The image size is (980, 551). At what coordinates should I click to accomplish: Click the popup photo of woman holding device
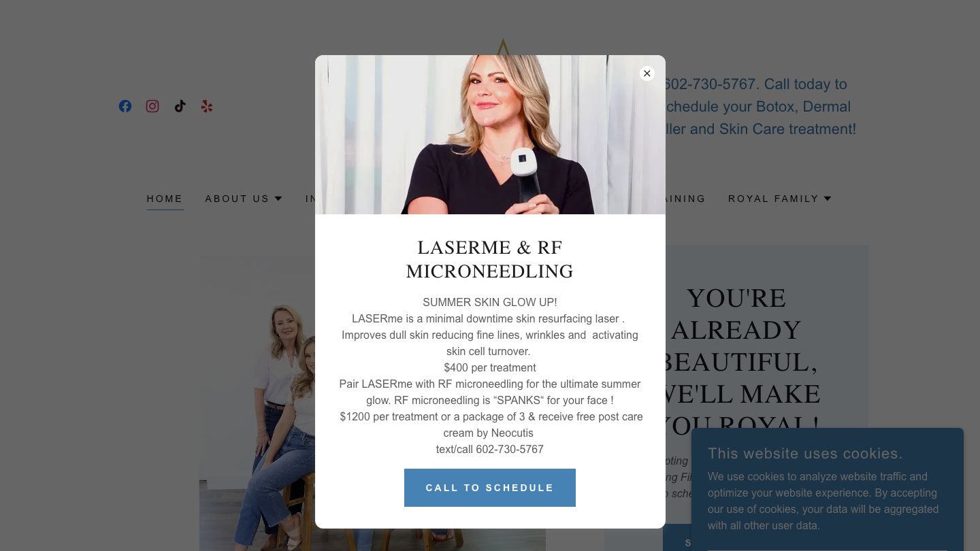coord(490,135)
